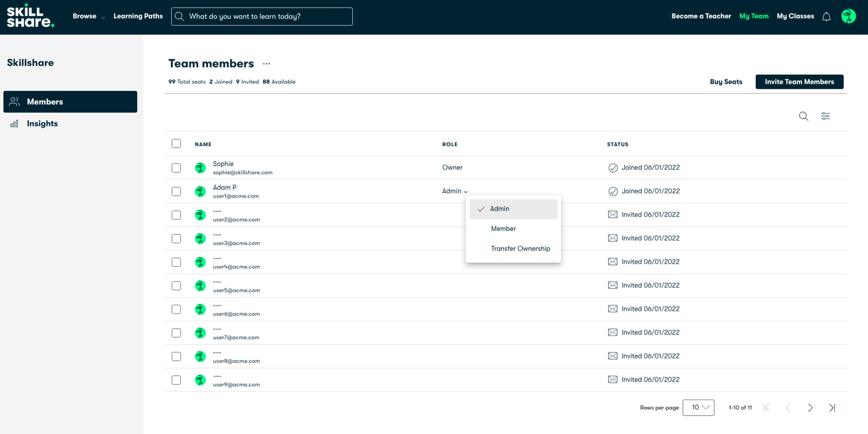Image resolution: width=868 pixels, height=434 pixels.
Task: Open the Skillshare home logo
Action: (30, 16)
